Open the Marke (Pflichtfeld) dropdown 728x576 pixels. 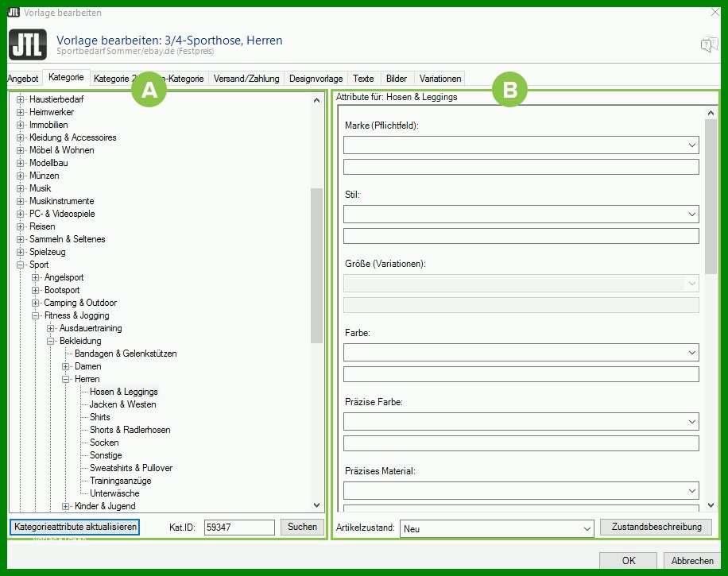tap(691, 145)
